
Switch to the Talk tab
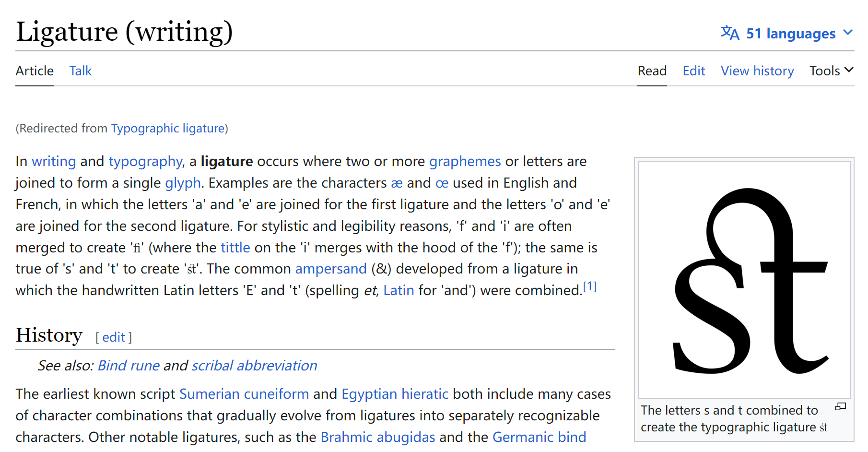tap(80, 71)
